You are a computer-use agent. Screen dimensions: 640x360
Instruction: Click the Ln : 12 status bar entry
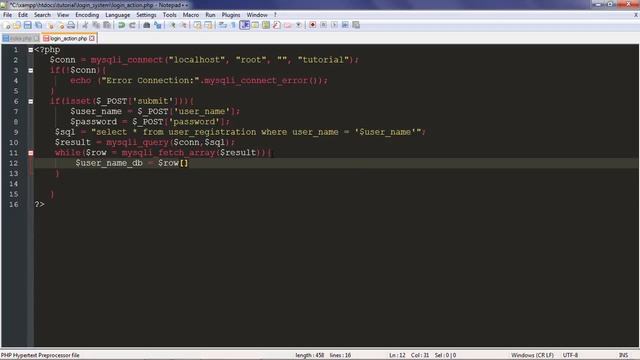(397, 355)
